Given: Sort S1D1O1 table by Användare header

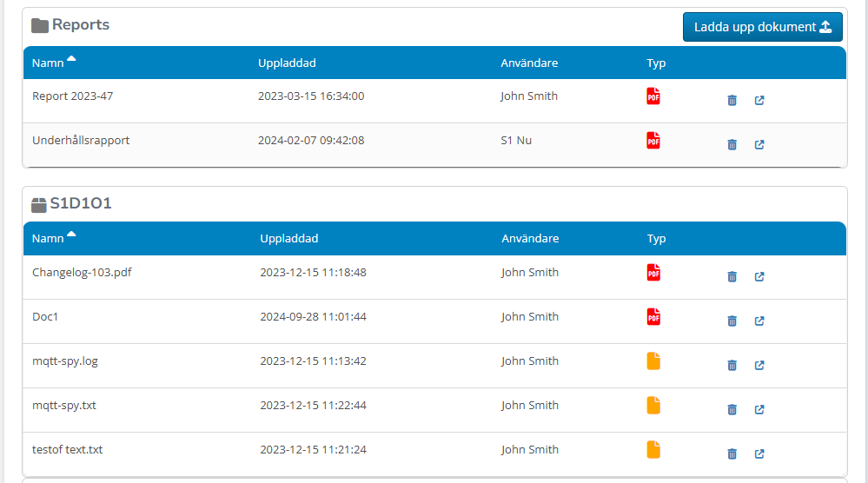Looking at the screenshot, I should click(530, 238).
